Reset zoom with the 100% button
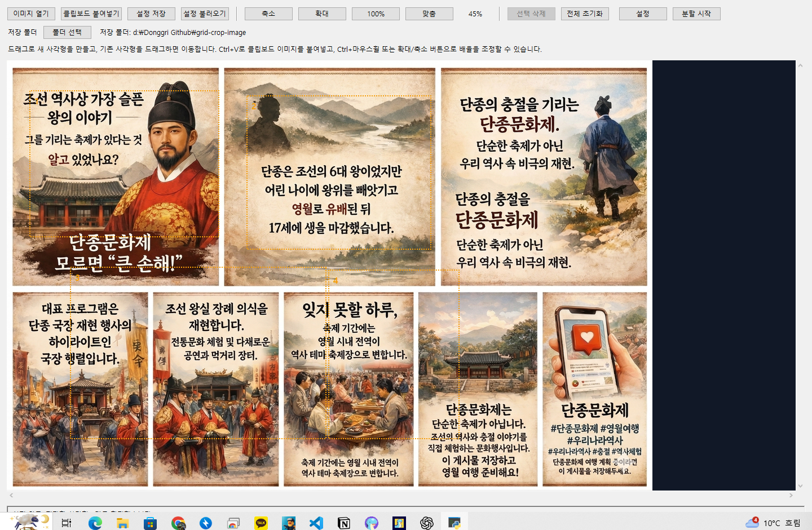Screen dimensions: 812x530 pos(376,14)
